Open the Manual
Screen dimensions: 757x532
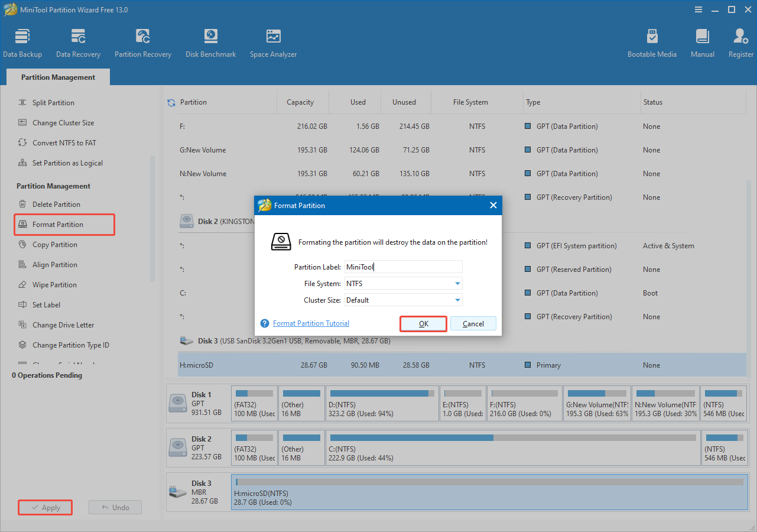point(702,41)
